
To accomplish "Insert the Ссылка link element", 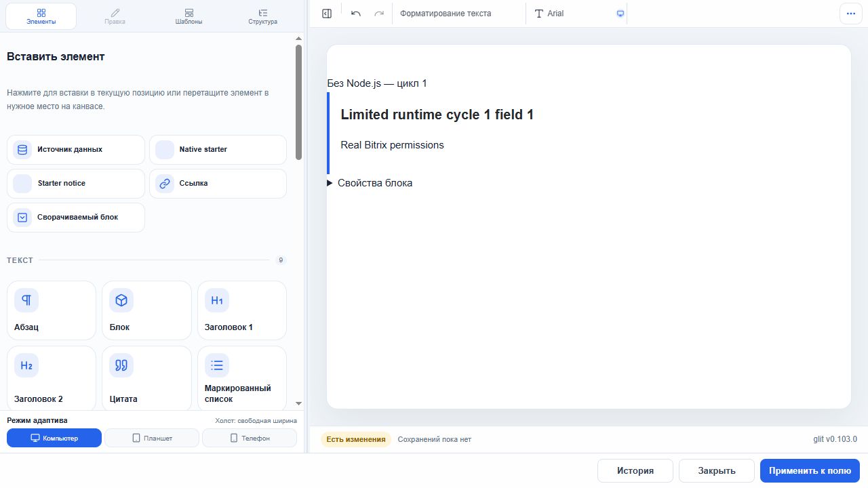I will point(218,184).
